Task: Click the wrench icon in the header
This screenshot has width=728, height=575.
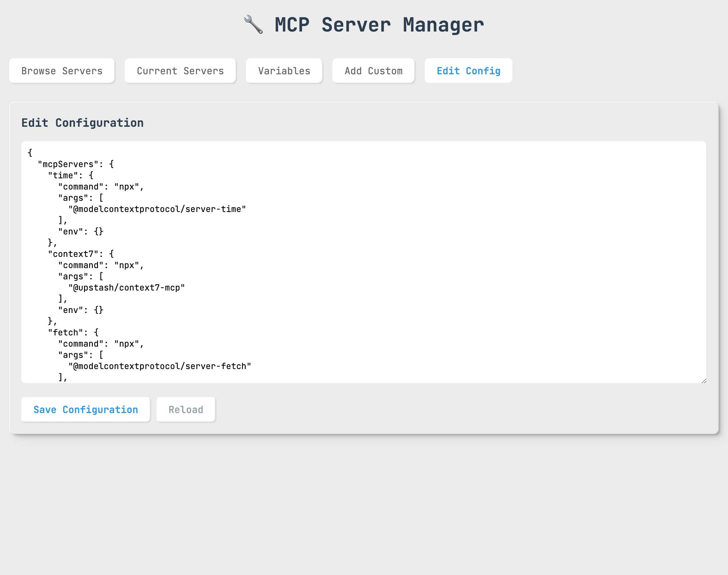Action: pyautogui.click(x=253, y=24)
